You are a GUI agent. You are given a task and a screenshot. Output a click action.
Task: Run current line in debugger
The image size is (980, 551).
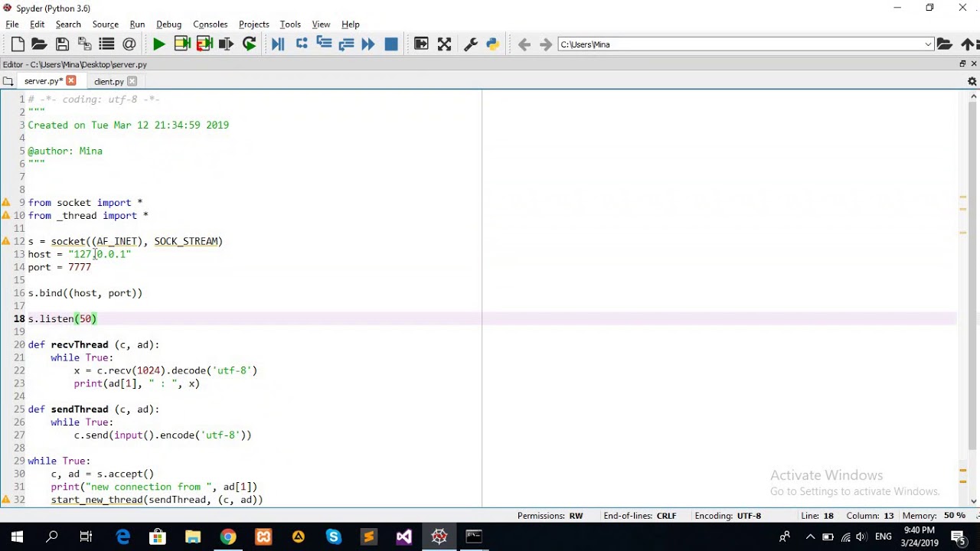[x=301, y=44]
